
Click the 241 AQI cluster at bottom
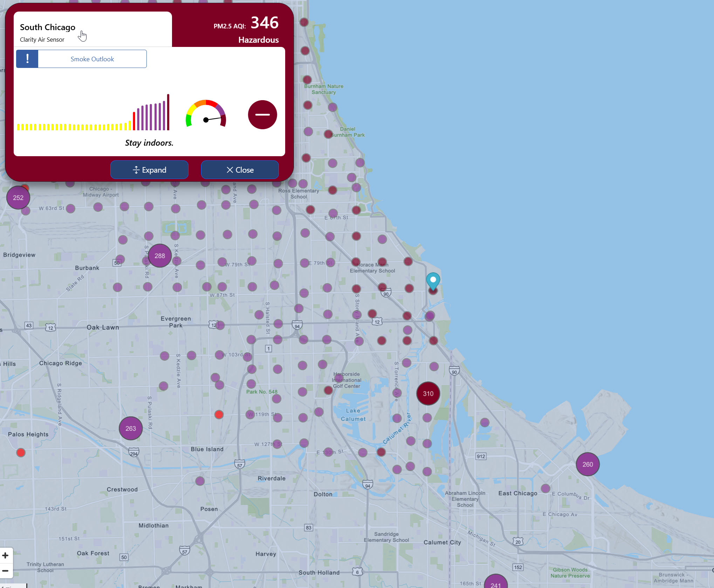[x=495, y=582]
